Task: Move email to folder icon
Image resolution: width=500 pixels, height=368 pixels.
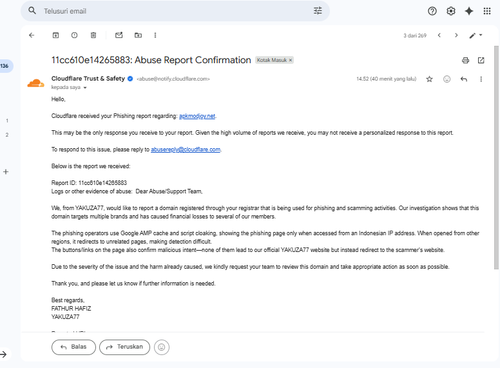Action: coord(138,35)
